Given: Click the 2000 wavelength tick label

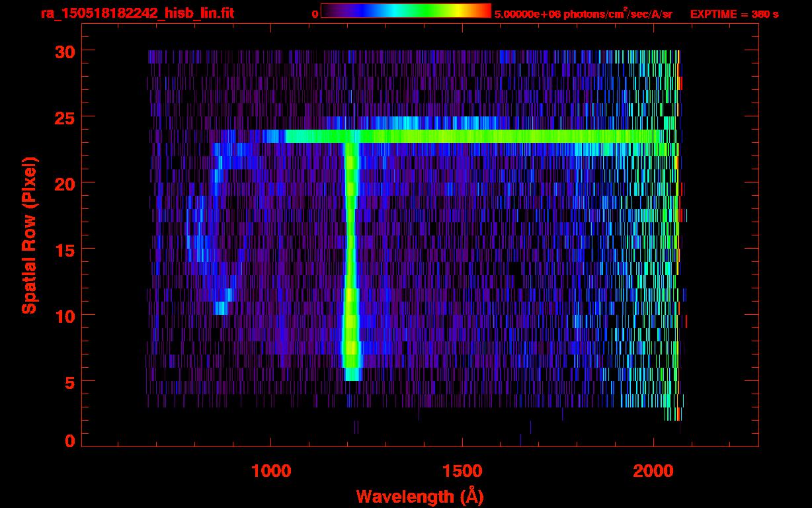Looking at the screenshot, I should click(653, 471).
